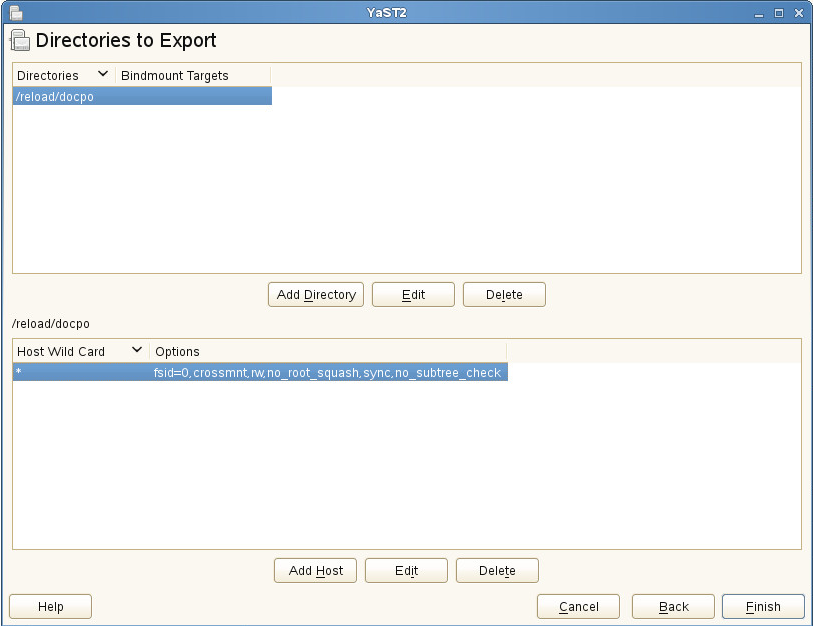Click Edit below the directories list
Screen dimensions: 813x626
(413, 295)
